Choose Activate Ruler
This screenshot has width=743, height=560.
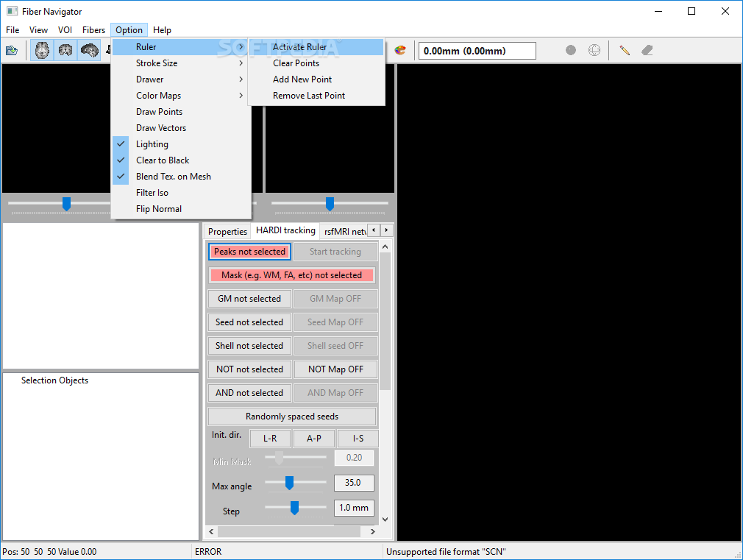point(316,47)
